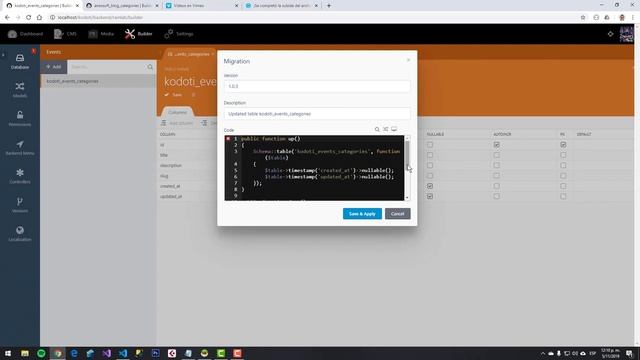Open a new browser tab
Image resolution: width=640 pixels, height=360 pixels.
[329, 6]
